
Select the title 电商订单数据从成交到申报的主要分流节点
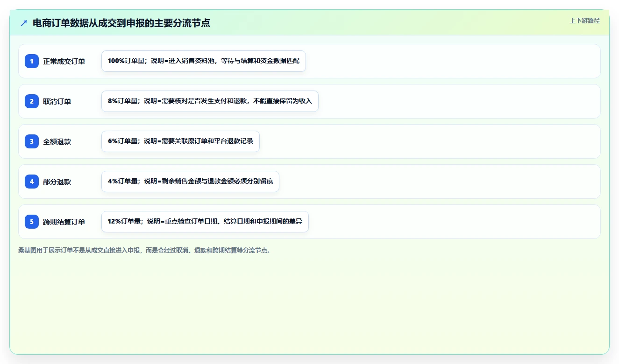pyautogui.click(x=121, y=23)
